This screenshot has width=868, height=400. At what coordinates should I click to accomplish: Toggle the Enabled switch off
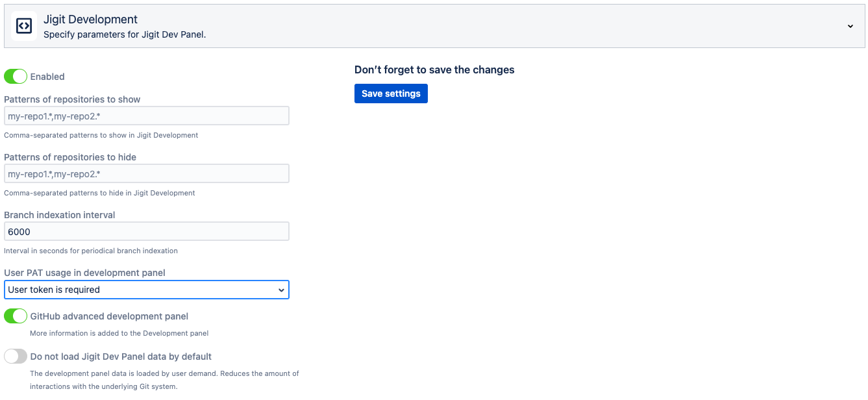click(x=16, y=77)
